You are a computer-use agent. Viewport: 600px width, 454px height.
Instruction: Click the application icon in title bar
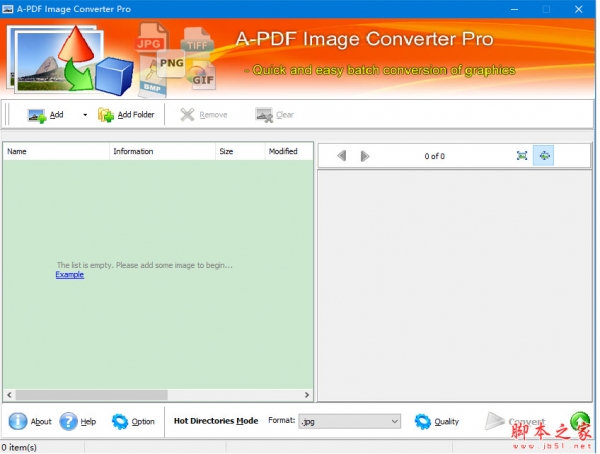click(8, 9)
